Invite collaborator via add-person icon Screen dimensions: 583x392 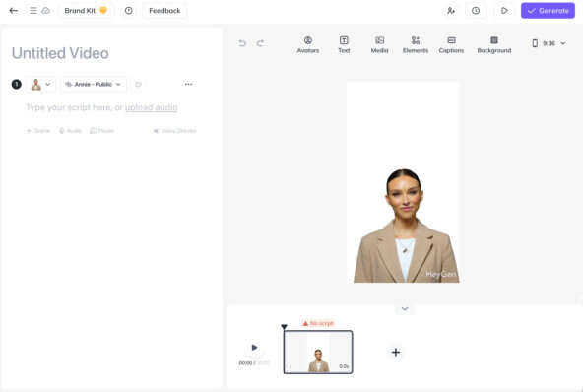[x=451, y=11]
